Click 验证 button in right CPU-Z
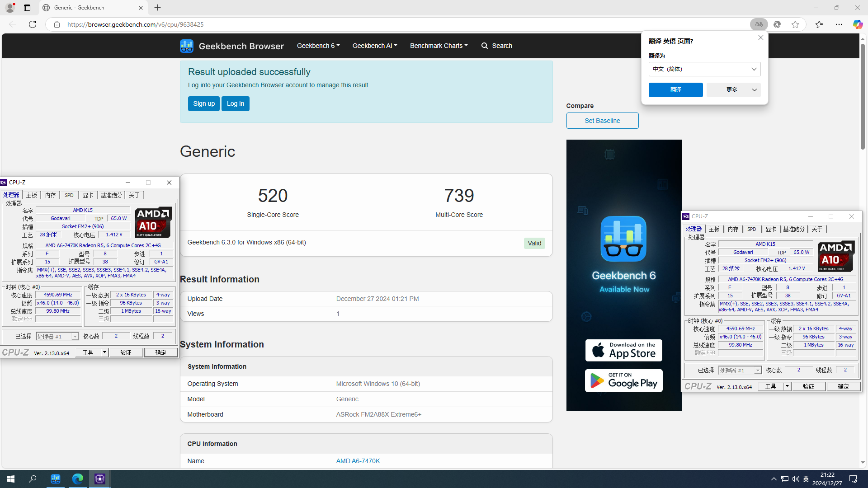The image size is (868, 488). [x=808, y=386]
